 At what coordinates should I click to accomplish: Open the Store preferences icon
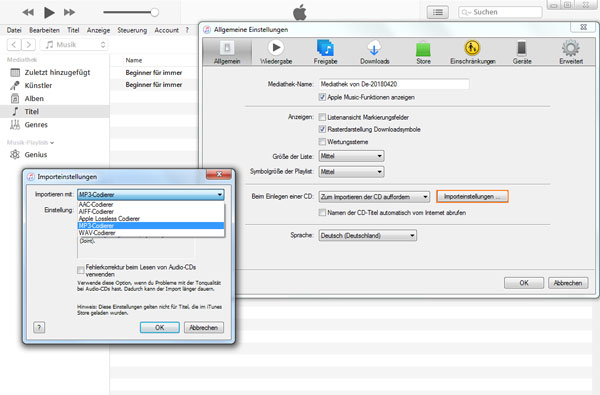coord(423,49)
